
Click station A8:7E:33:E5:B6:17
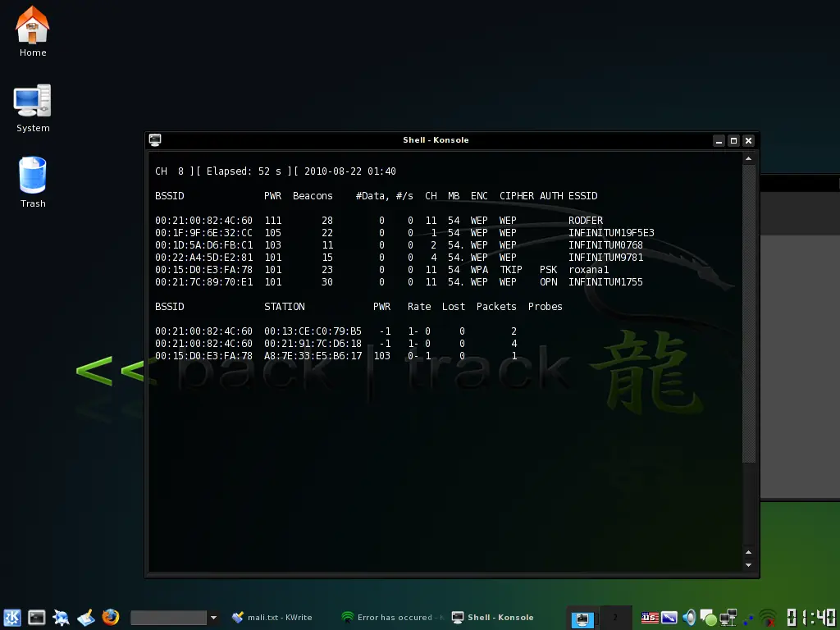point(313,356)
